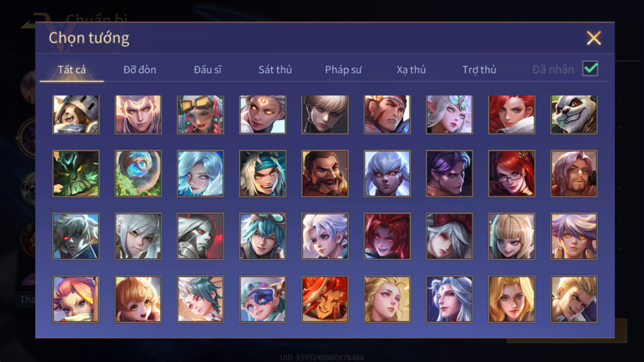Pick the hero with blue eye mask
Viewport: 644px width, 362px height.
(262, 299)
